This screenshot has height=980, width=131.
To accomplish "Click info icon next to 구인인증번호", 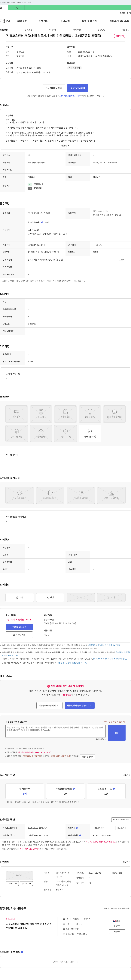I will pyautogui.click(x=80, y=835).
